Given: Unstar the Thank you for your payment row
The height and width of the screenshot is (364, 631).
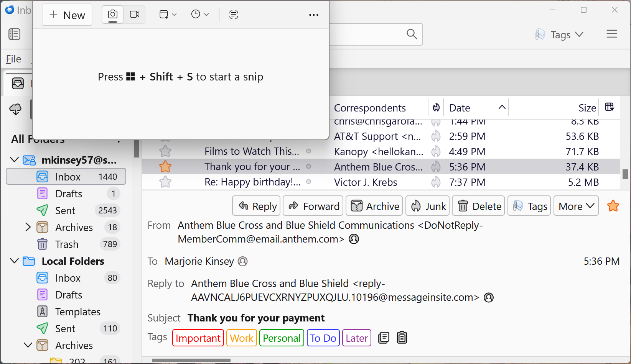Looking at the screenshot, I should click(x=165, y=167).
